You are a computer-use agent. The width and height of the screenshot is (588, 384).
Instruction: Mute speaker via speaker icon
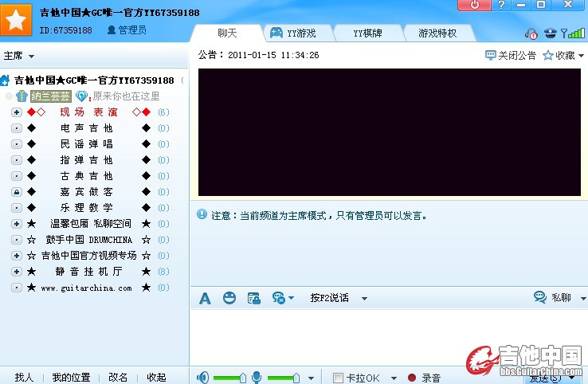click(x=203, y=378)
